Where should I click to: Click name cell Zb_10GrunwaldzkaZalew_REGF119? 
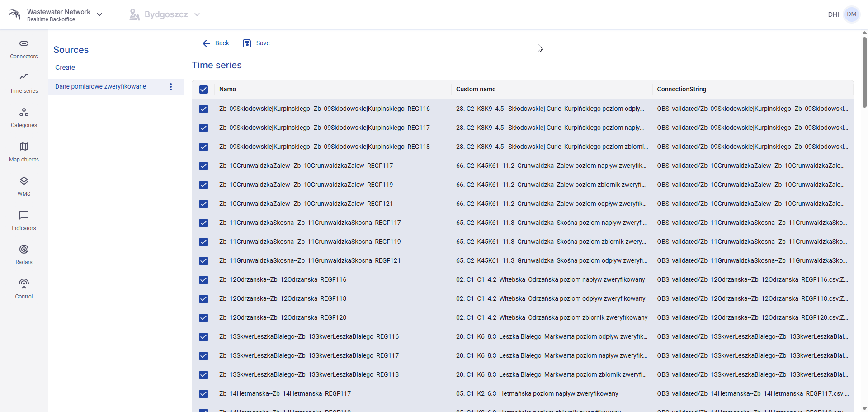[x=306, y=185]
